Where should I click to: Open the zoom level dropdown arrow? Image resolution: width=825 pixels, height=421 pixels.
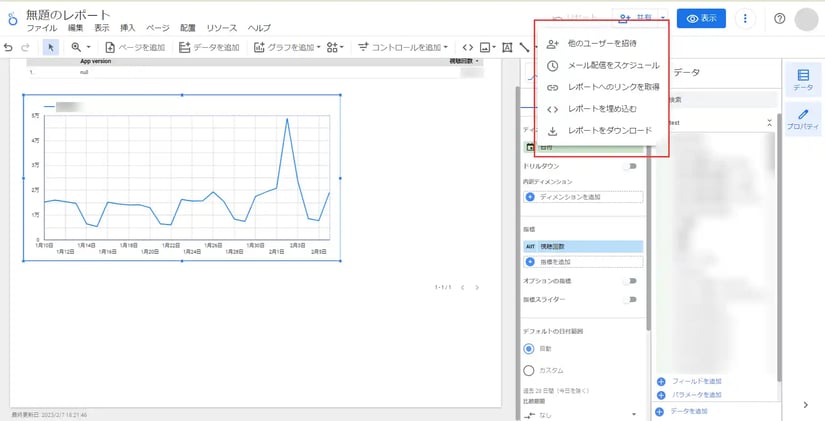coord(88,47)
